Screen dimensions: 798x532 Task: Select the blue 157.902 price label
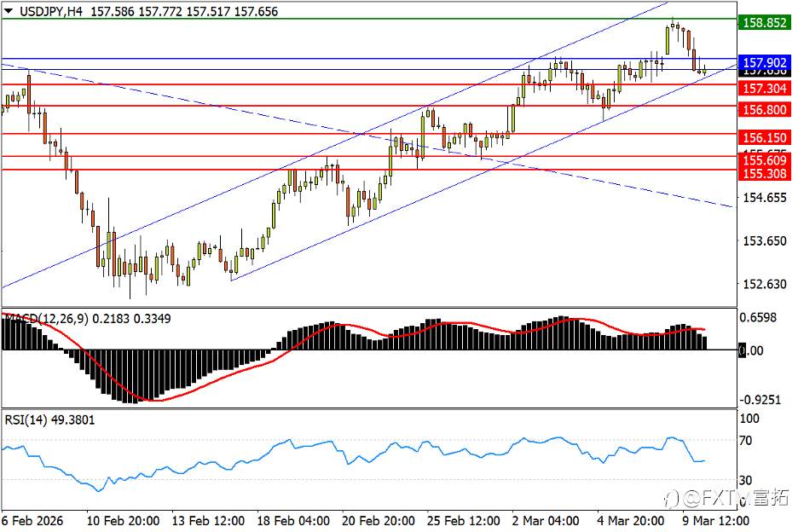coord(765,62)
